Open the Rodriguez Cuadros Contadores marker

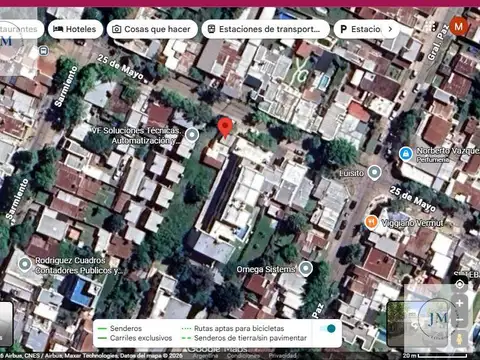(x=24, y=265)
